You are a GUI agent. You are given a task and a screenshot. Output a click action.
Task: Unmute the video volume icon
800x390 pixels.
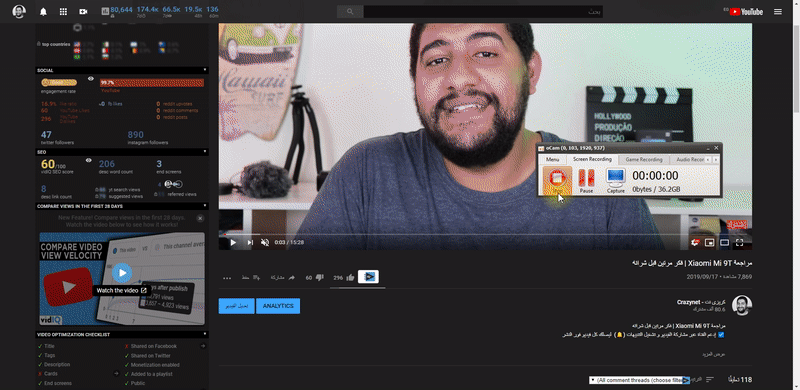(x=265, y=242)
